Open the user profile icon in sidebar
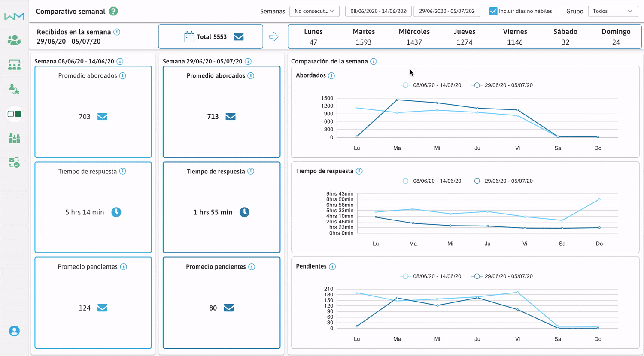The height and width of the screenshot is (356, 644). 14,331
